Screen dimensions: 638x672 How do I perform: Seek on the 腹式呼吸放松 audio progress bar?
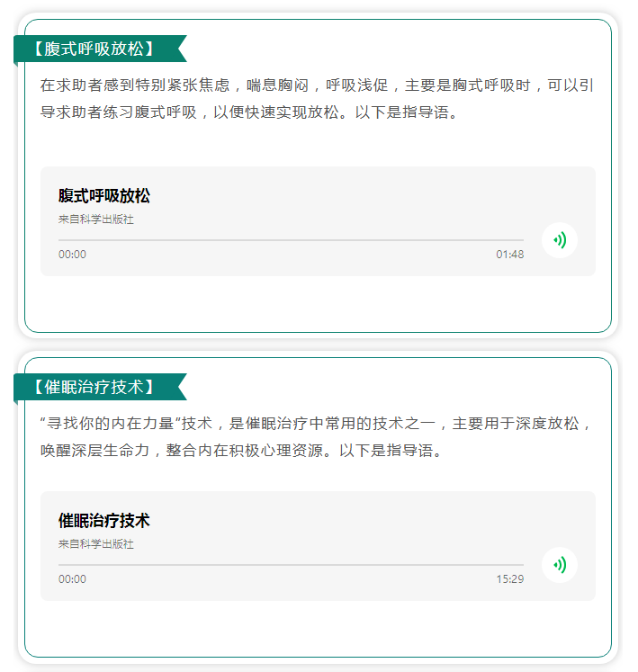point(291,240)
